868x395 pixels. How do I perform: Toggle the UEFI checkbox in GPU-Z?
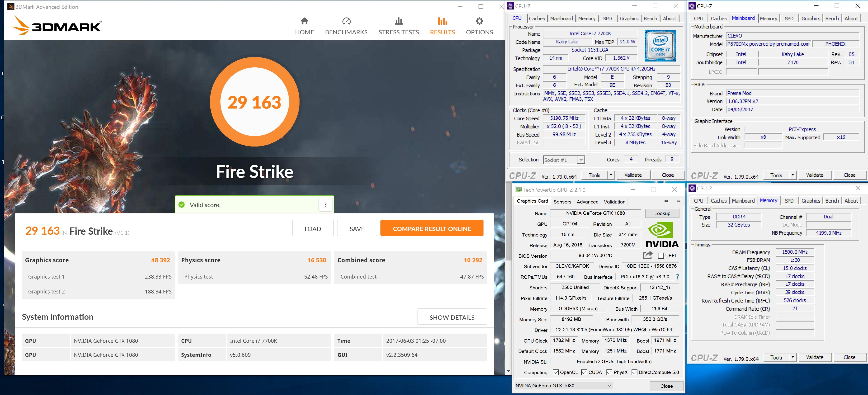click(x=661, y=255)
